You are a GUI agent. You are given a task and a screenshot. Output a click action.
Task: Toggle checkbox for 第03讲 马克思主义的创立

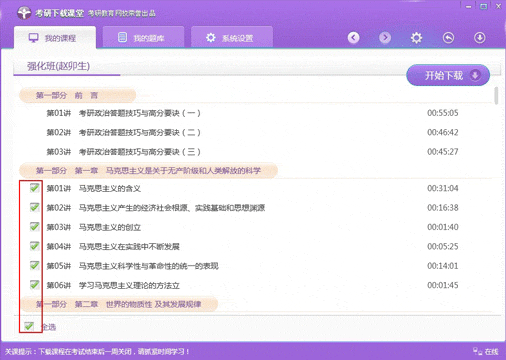tap(34, 226)
